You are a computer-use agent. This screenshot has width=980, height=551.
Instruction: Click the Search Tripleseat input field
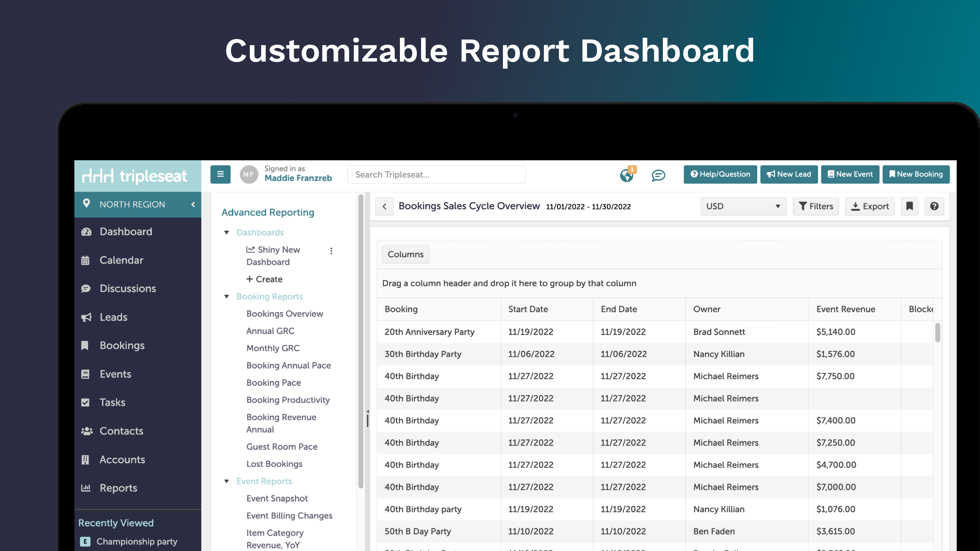tap(436, 174)
